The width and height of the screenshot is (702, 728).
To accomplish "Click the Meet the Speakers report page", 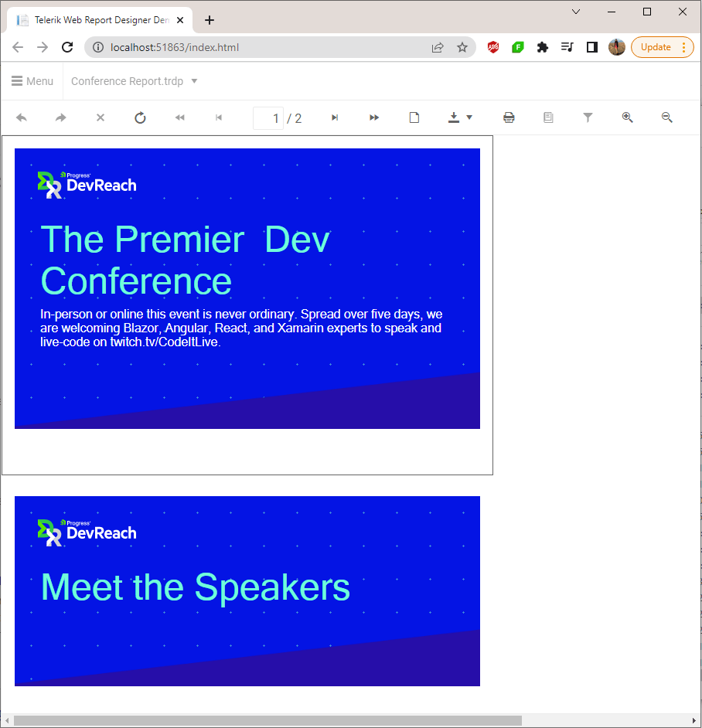I will click(x=247, y=591).
